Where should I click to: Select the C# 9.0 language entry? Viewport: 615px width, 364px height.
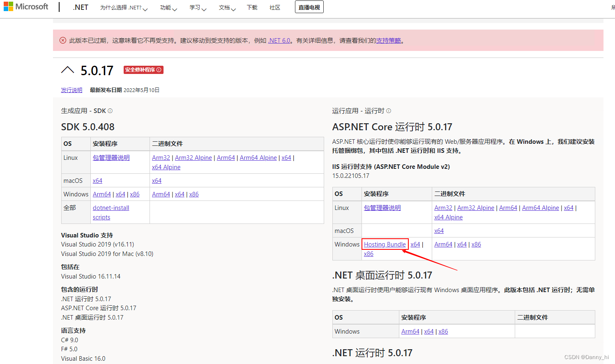(69, 340)
